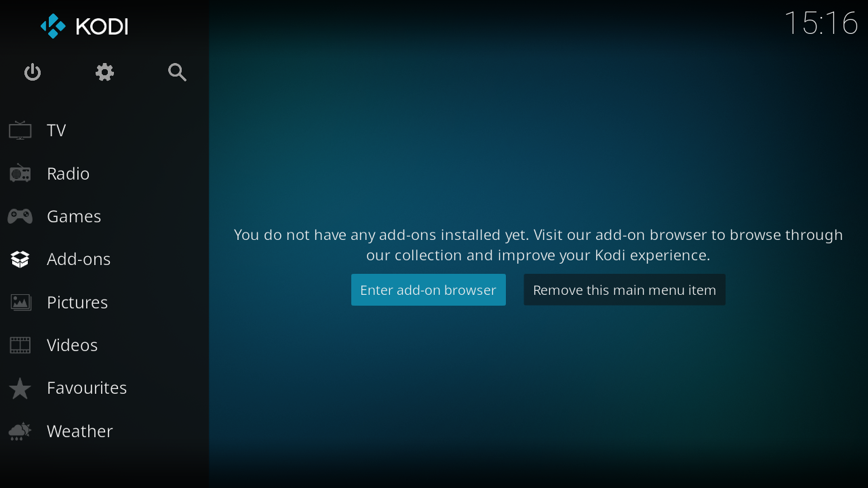This screenshot has height=488, width=868.
Task: Open settings via the gear icon
Action: [x=104, y=73]
